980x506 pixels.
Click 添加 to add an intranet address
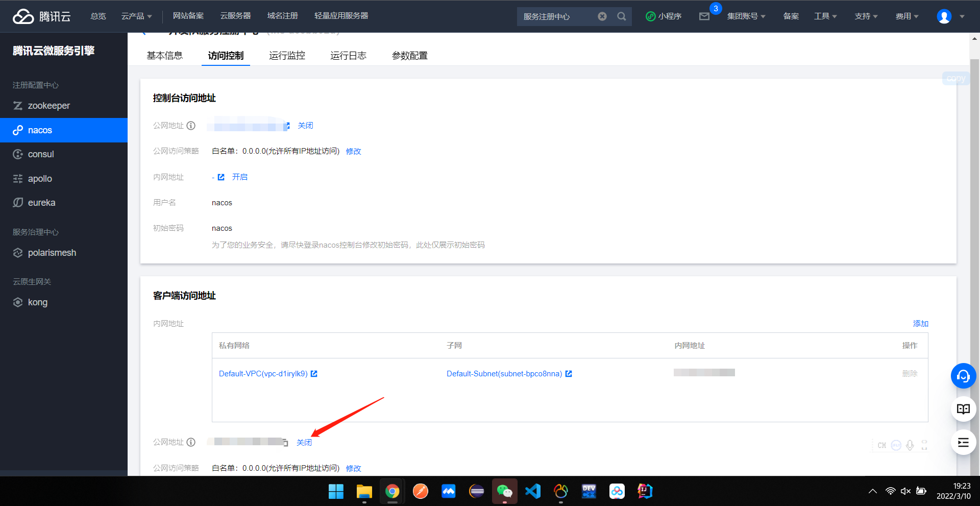coord(920,324)
